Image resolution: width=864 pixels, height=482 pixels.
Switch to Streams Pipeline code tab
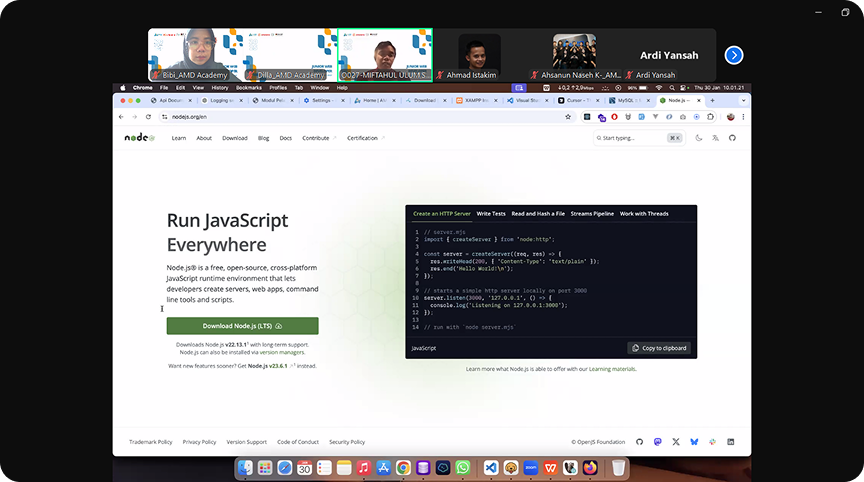592,214
